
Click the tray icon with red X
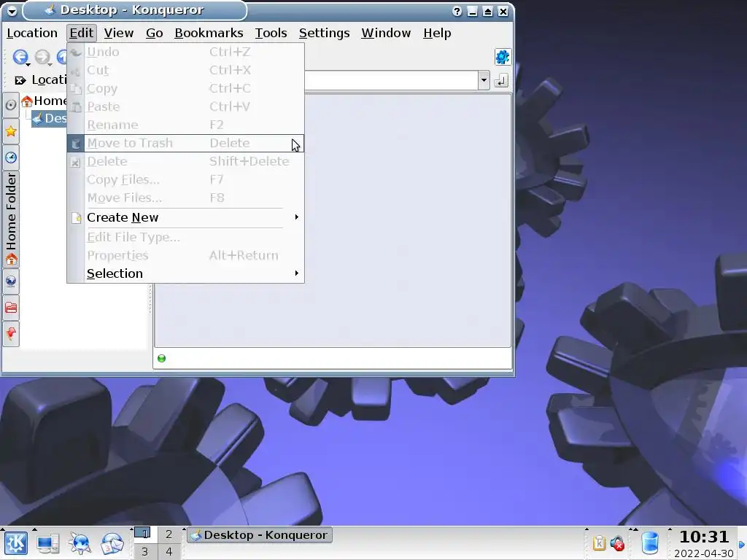617,542
